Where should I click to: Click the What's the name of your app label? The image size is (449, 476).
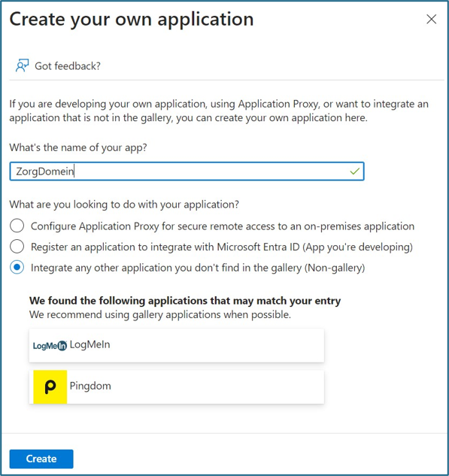point(78,147)
